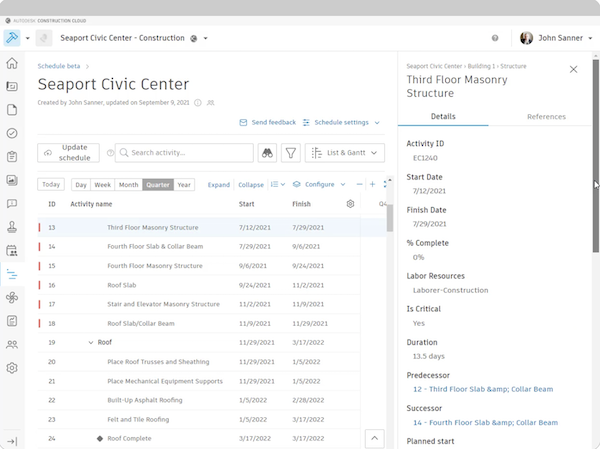Open the Issues checkmark icon in sidebar
The width and height of the screenshot is (600, 449).
[12, 133]
